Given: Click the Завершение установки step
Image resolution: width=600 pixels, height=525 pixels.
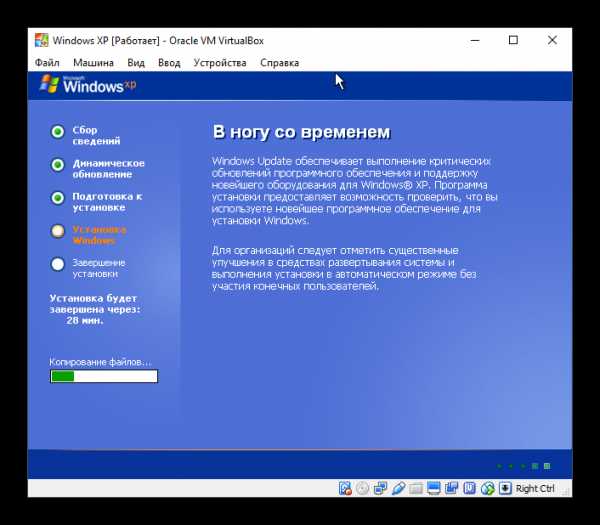Looking at the screenshot, I should (99, 268).
